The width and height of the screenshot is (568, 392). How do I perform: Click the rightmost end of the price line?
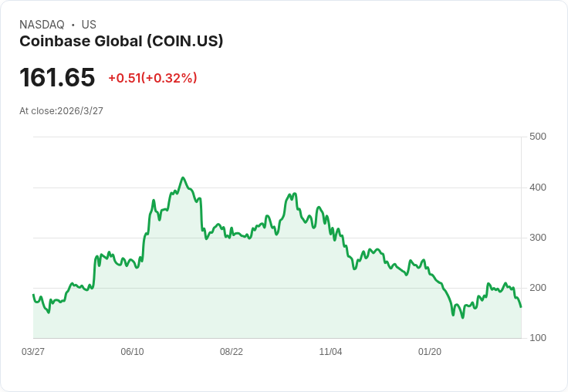521,306
